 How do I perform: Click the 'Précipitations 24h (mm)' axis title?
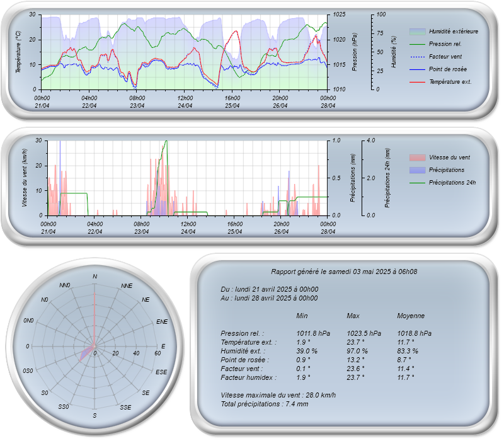pos(387,178)
